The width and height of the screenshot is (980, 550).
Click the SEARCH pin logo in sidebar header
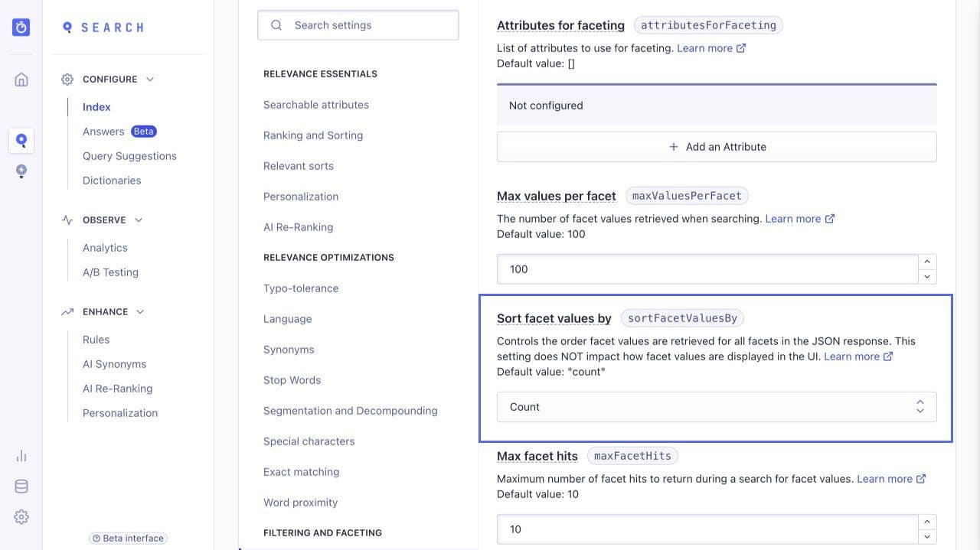tap(67, 28)
